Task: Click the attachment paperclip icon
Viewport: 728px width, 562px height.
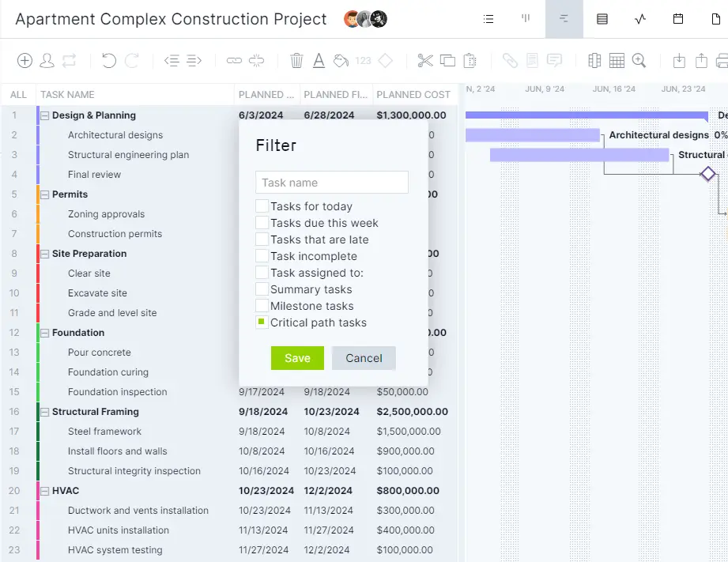Action: click(510, 61)
